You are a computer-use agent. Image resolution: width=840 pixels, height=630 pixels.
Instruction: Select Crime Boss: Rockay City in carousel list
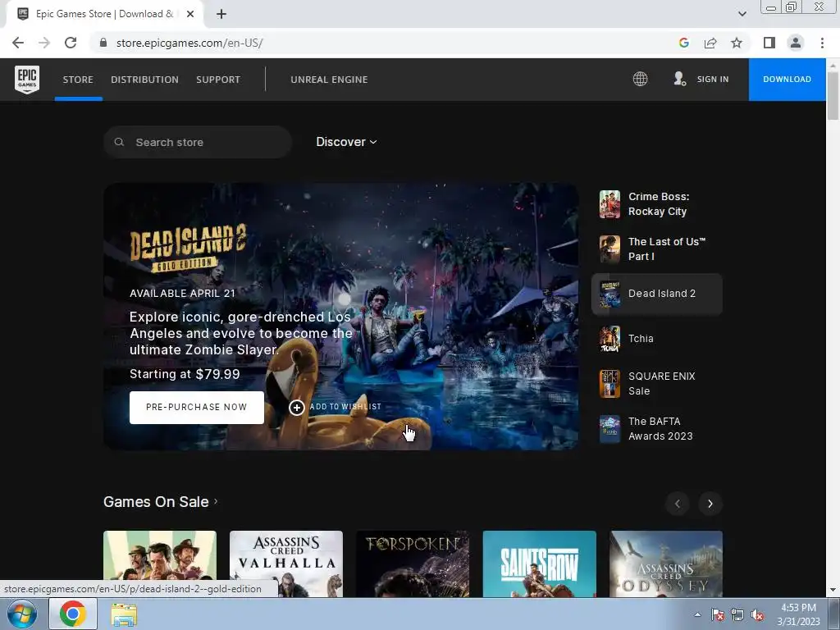(657, 204)
